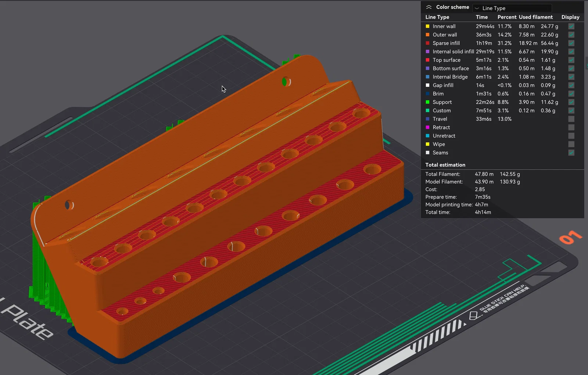Image resolution: width=588 pixels, height=375 pixels.
Task: Click the 'Support' line type label
Action: (x=442, y=103)
